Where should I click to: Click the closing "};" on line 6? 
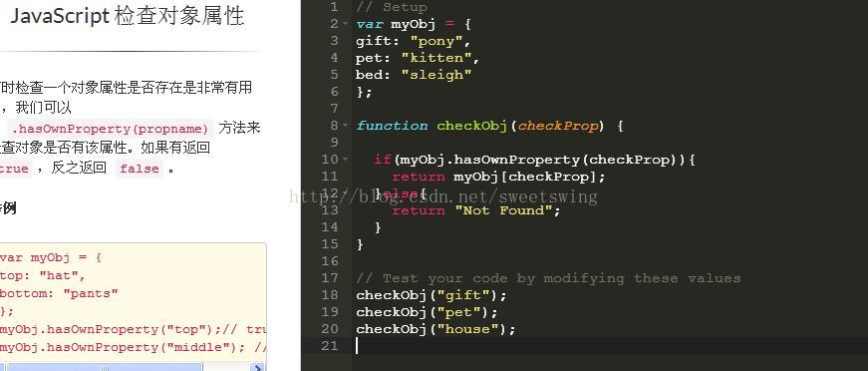pos(365,92)
